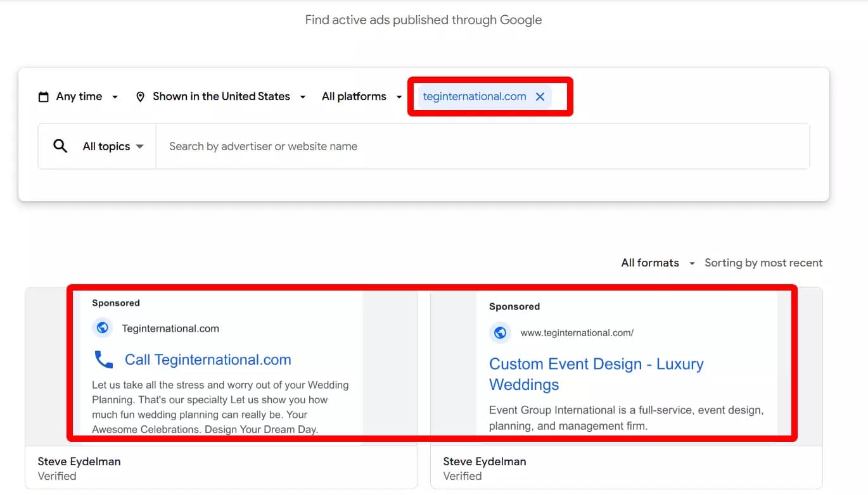The width and height of the screenshot is (868, 495).
Task: Click Steve Eydelman under the second ad
Action: [x=484, y=461]
